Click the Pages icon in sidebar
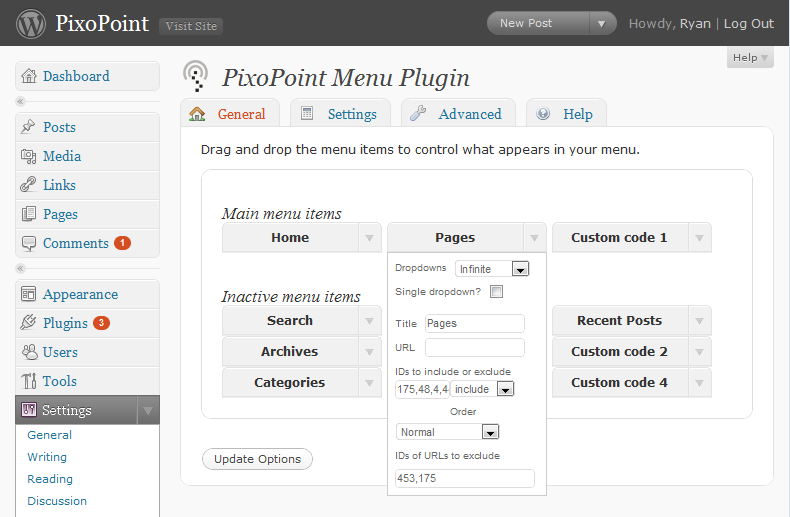This screenshot has width=790, height=517. (x=29, y=214)
